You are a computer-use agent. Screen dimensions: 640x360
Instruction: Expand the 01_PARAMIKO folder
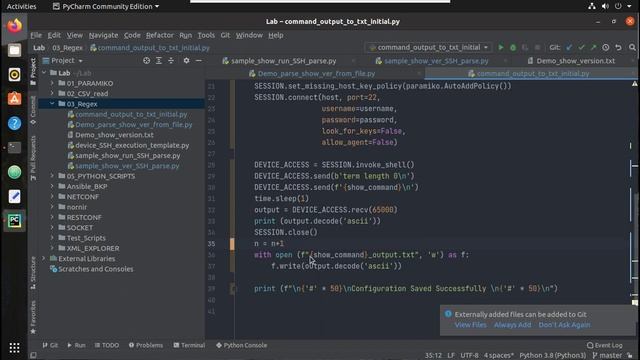click(x=52, y=83)
